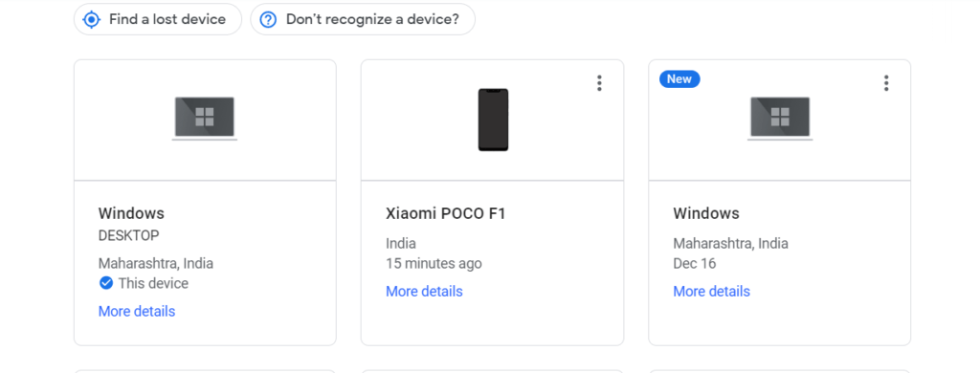The width and height of the screenshot is (980, 373).
Task: Open the three-dot menu on the New Windows card
Action: [885, 83]
